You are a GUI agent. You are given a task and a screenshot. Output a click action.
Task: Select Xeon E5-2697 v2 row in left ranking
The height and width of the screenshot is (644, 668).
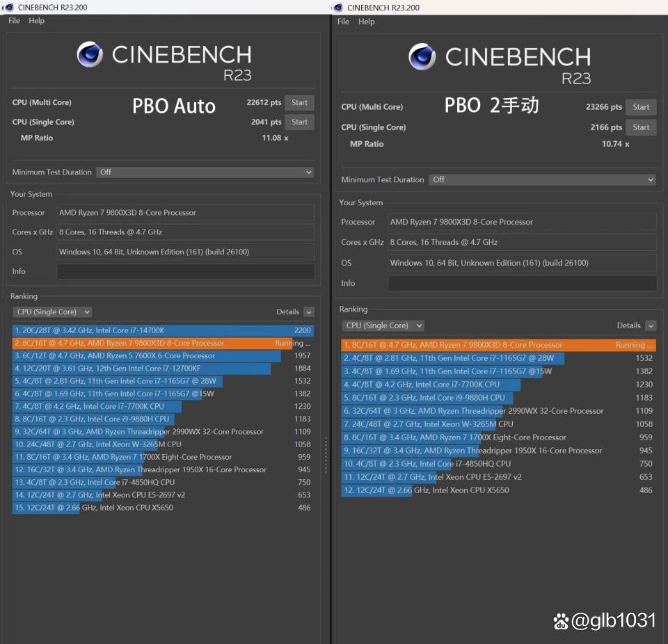164,495
